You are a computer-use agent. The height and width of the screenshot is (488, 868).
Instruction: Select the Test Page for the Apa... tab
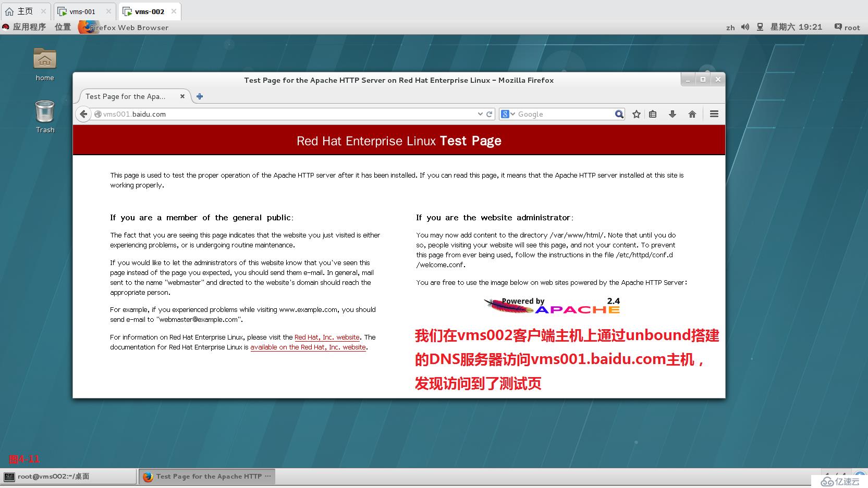(x=135, y=96)
